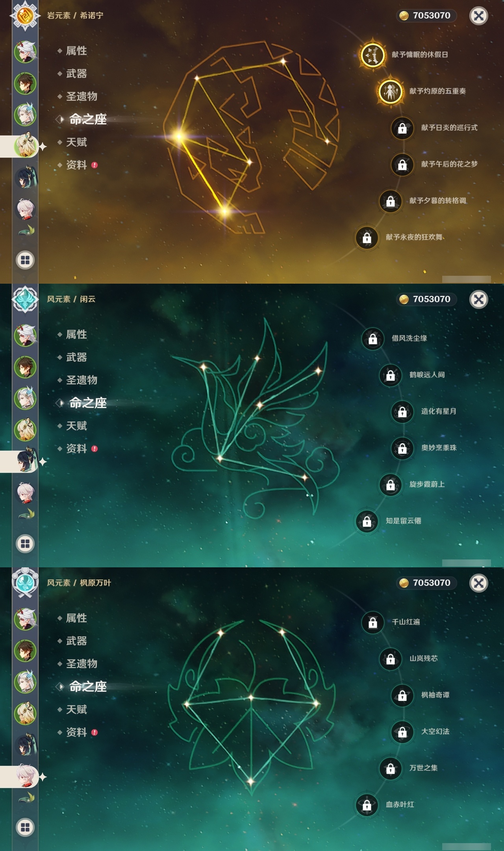The height and width of the screenshot is (851, 504).
Task: Tap the locked 献予日炎的巡行式 constellation
Action: pos(402,128)
